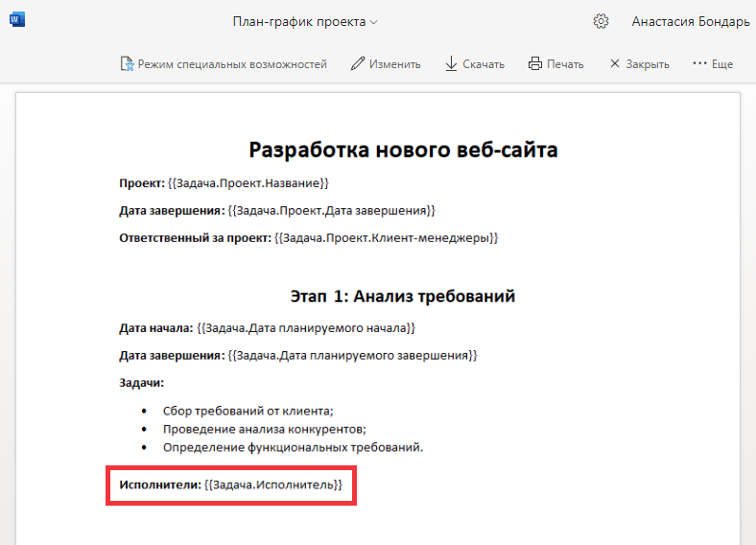Click placeholder {{Задача.Дата планируемого начала}}
Viewport: 756px width, 545px height.
pyautogui.click(x=306, y=328)
